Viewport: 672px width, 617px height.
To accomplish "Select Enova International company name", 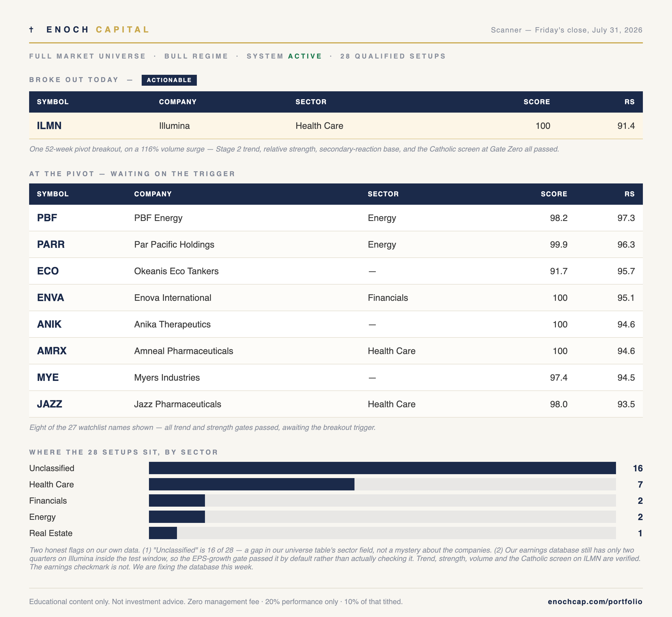I will point(172,298).
